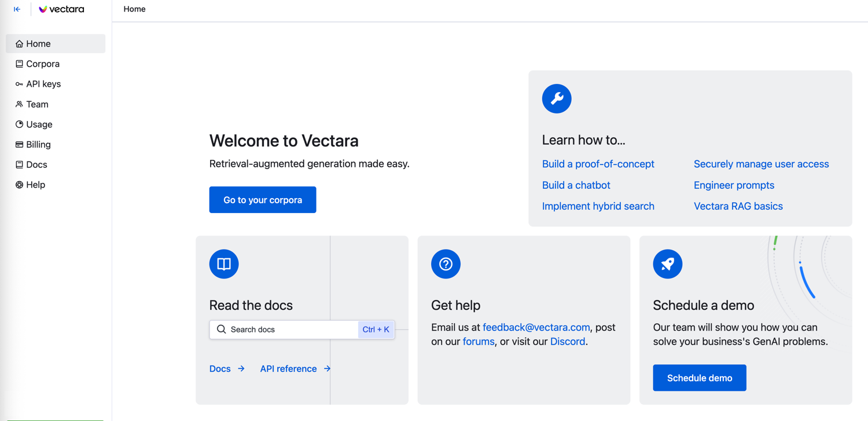Click the rocket icon in Schedule a demo

(x=667, y=264)
